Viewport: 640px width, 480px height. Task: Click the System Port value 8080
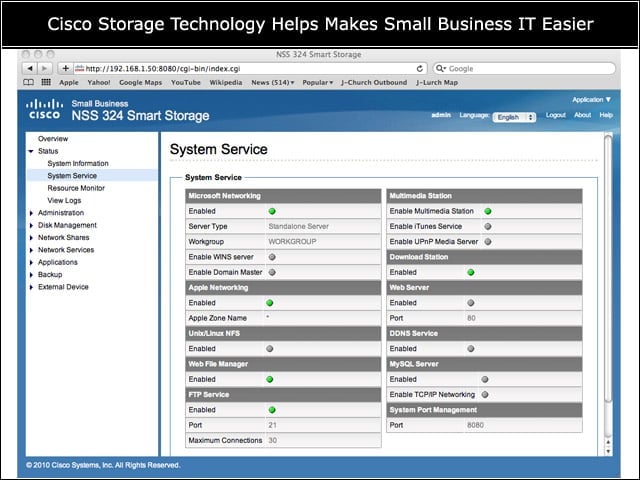click(x=475, y=425)
